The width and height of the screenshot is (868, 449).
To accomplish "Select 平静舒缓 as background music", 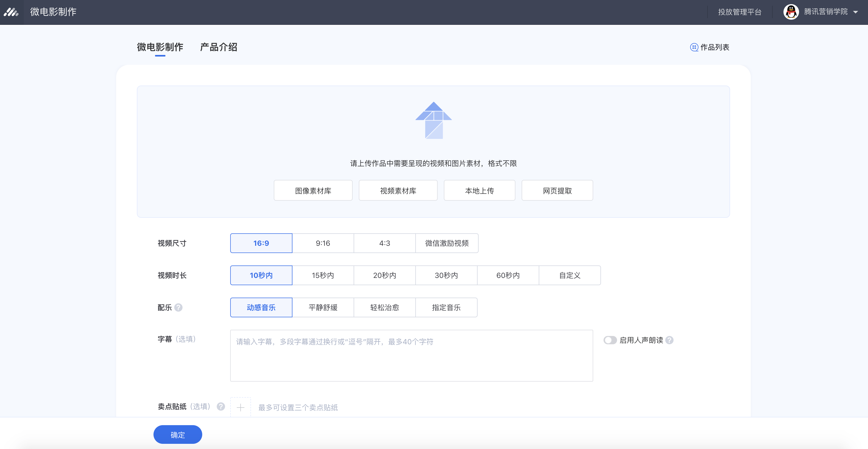I will (x=323, y=307).
